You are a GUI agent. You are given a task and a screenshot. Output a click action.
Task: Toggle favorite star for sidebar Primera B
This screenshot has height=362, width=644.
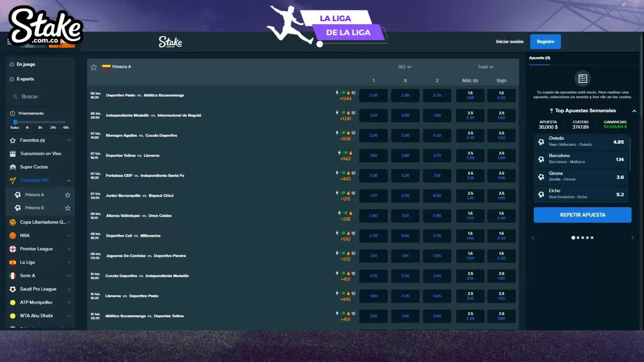(x=67, y=208)
